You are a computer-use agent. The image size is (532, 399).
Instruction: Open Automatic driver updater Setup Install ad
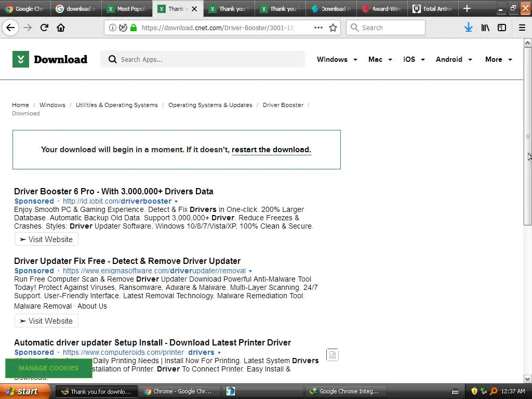click(152, 342)
